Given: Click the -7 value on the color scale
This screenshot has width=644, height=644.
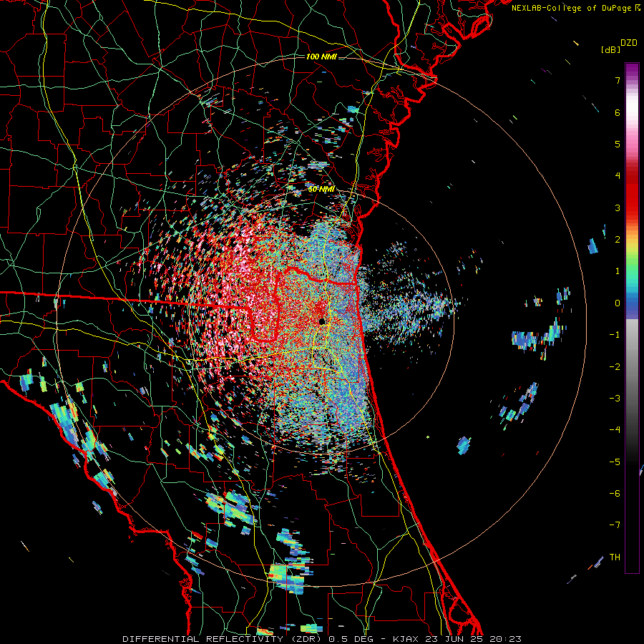Looking at the screenshot, I should [x=615, y=525].
